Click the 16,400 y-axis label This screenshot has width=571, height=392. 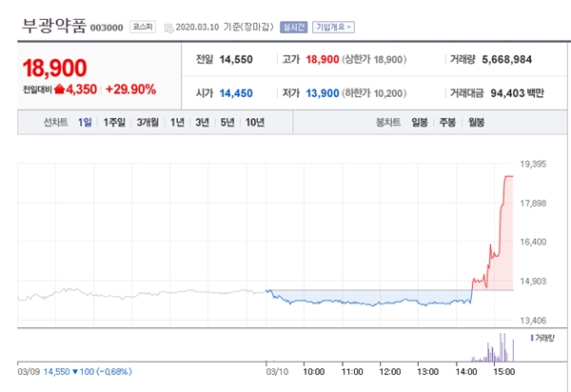click(x=533, y=242)
